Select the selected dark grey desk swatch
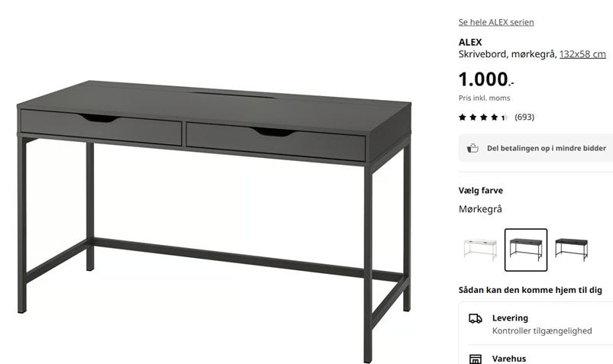613x364 pixels. (526, 250)
